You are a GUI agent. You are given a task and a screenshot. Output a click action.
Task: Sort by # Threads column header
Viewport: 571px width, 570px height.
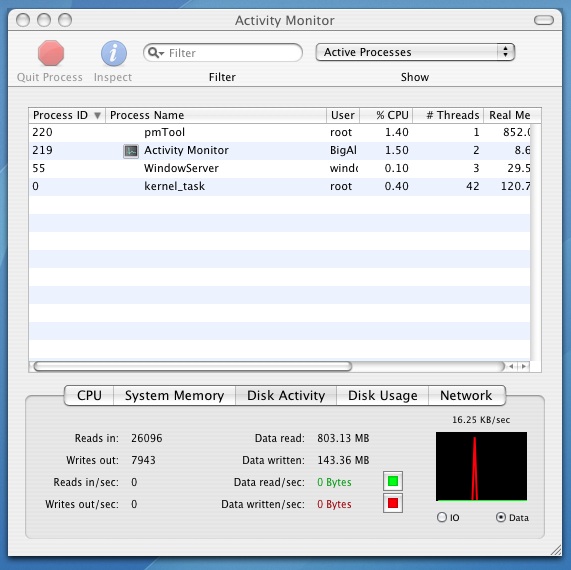pyautogui.click(x=448, y=115)
